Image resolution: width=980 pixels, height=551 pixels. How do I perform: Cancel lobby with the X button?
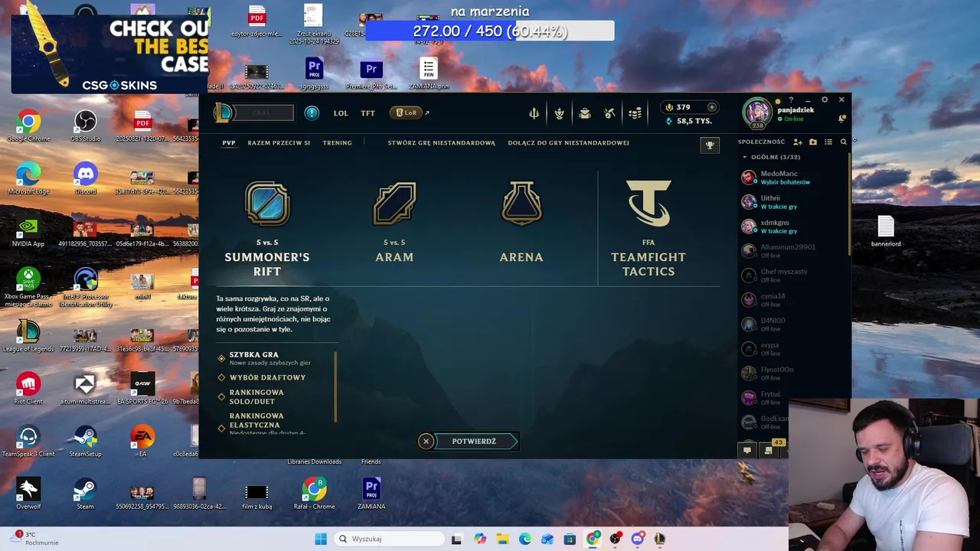point(426,441)
